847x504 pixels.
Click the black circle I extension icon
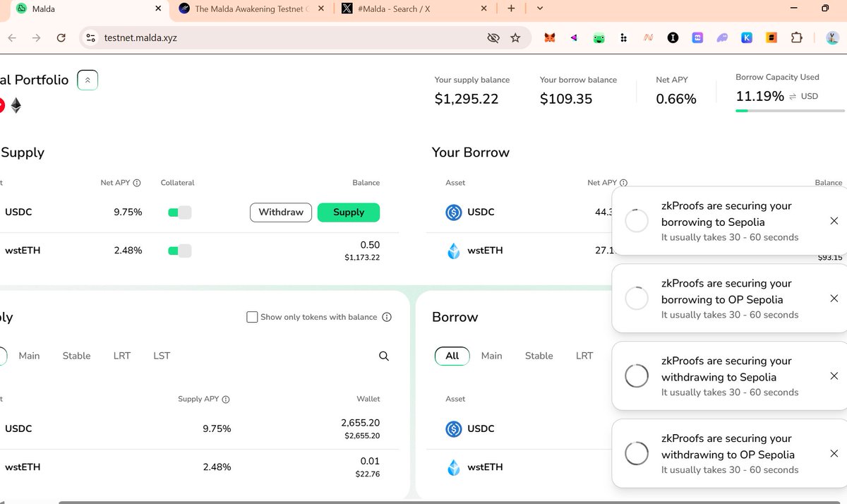click(673, 38)
